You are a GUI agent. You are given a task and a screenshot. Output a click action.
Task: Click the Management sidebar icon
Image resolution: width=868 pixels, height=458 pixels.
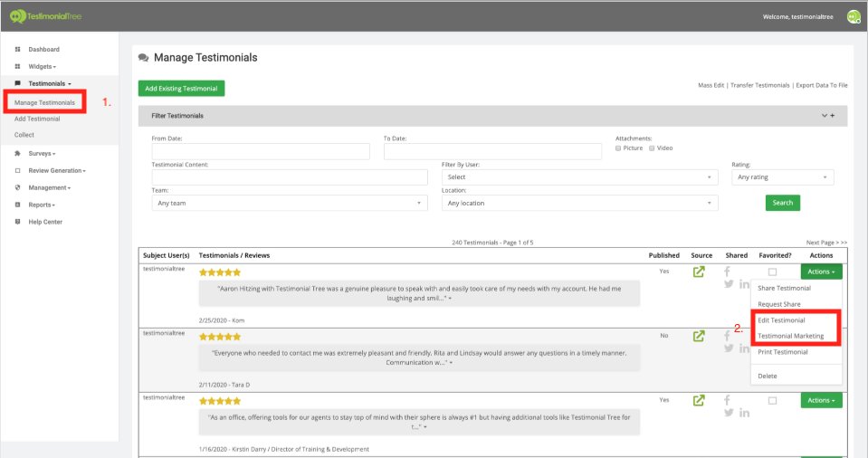coord(17,187)
